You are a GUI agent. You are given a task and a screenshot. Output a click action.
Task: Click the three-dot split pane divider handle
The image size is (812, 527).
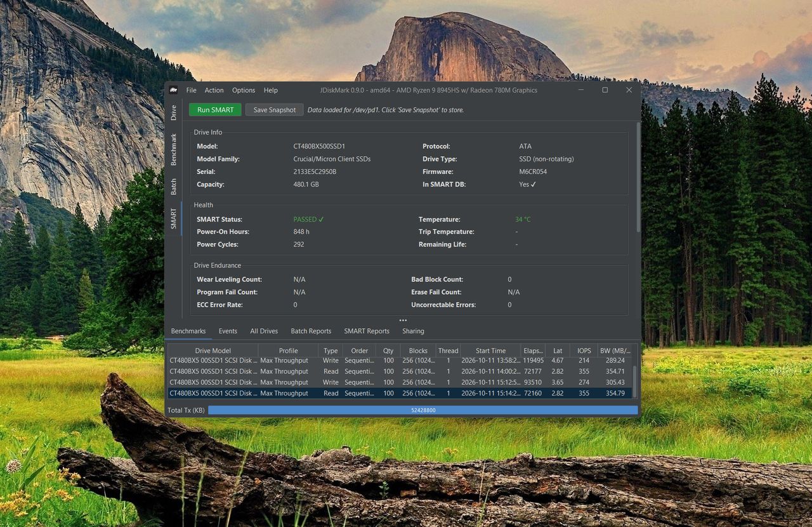(x=403, y=321)
